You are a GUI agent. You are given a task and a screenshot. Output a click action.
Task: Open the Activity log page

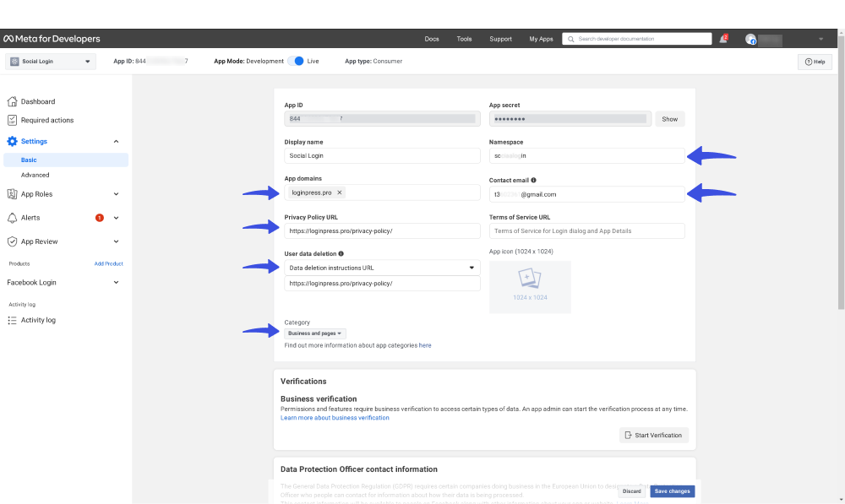[x=38, y=320]
